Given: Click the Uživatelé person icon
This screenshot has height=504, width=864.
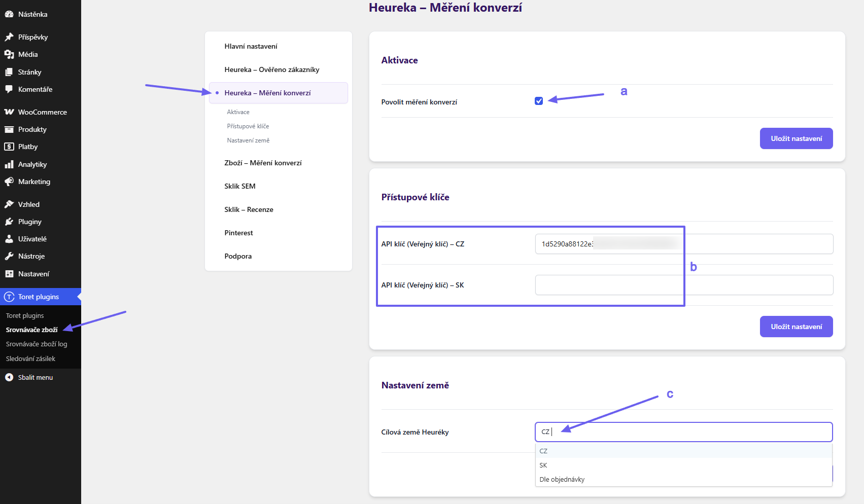Looking at the screenshot, I should click(9, 239).
